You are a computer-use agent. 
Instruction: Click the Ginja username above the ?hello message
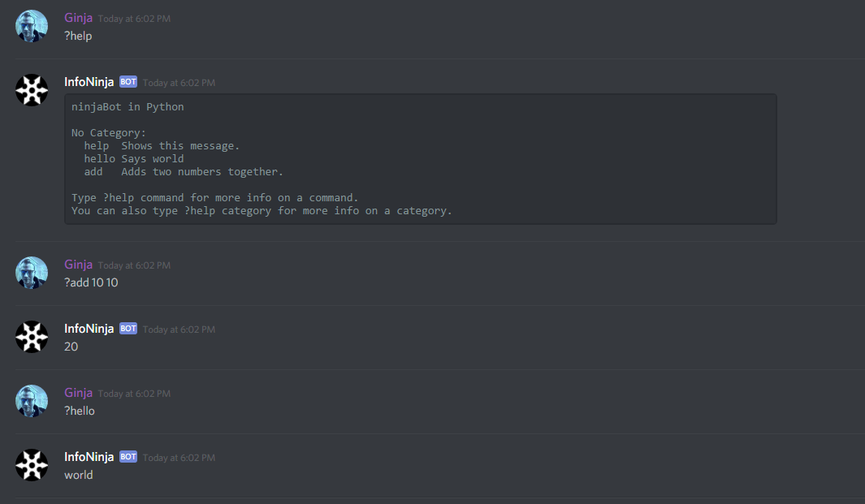pos(78,393)
